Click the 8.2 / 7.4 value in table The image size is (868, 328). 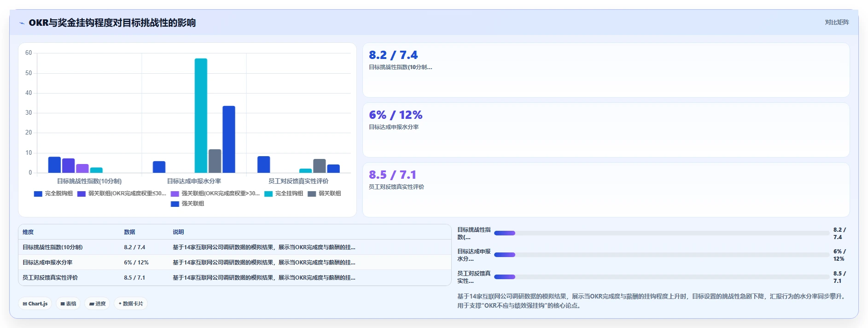click(x=134, y=247)
